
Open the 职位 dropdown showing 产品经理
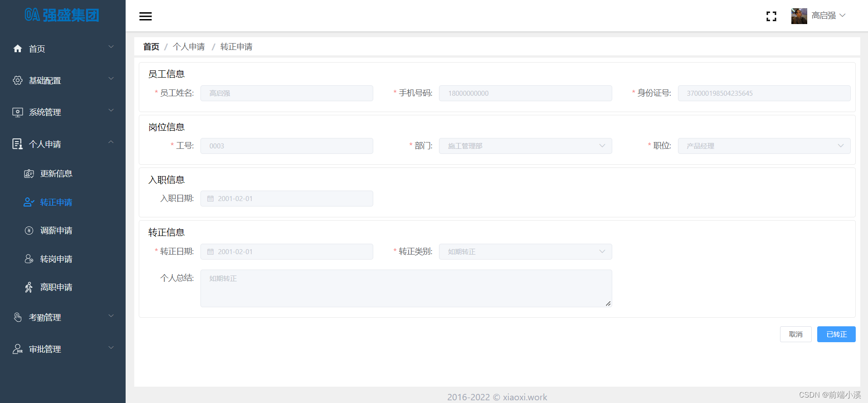tap(764, 146)
